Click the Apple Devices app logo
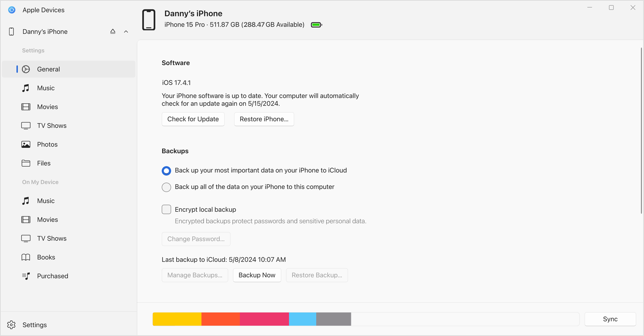This screenshot has width=644, height=336. [11, 9]
